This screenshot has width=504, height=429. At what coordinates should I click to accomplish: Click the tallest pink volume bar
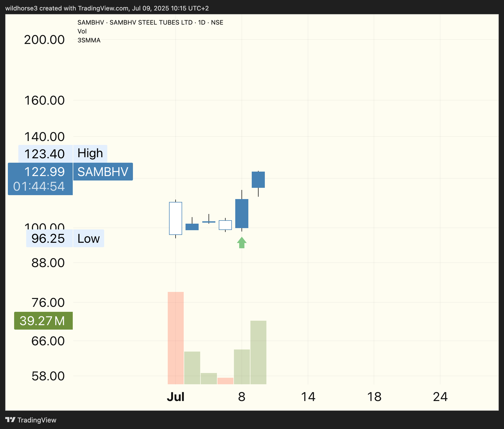pos(176,338)
